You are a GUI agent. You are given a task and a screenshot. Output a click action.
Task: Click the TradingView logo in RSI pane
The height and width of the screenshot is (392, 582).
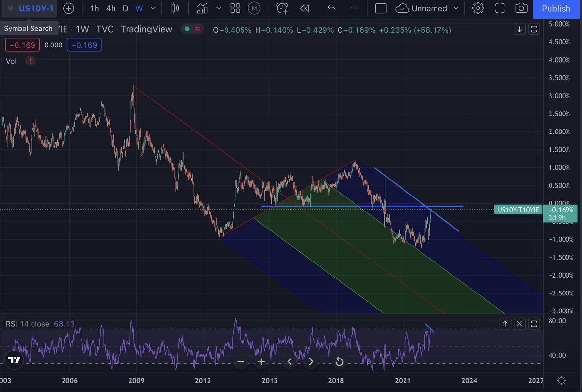tap(14, 360)
